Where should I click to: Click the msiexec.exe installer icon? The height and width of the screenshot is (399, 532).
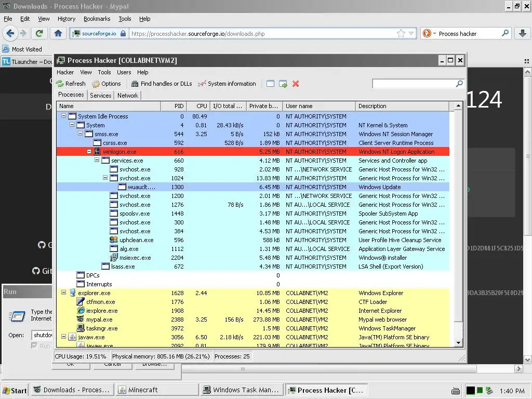pyautogui.click(x=114, y=258)
